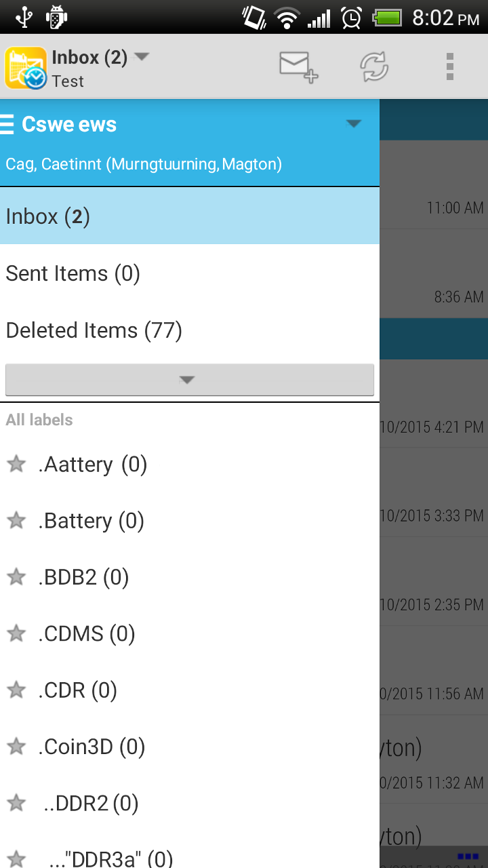
Task: Toggle star on .BDB2 label
Action: (16, 577)
